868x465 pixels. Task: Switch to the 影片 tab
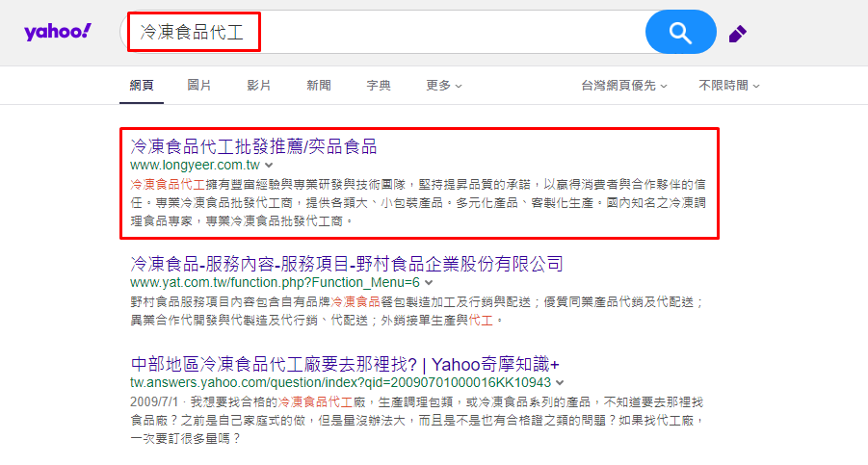pos(258,85)
